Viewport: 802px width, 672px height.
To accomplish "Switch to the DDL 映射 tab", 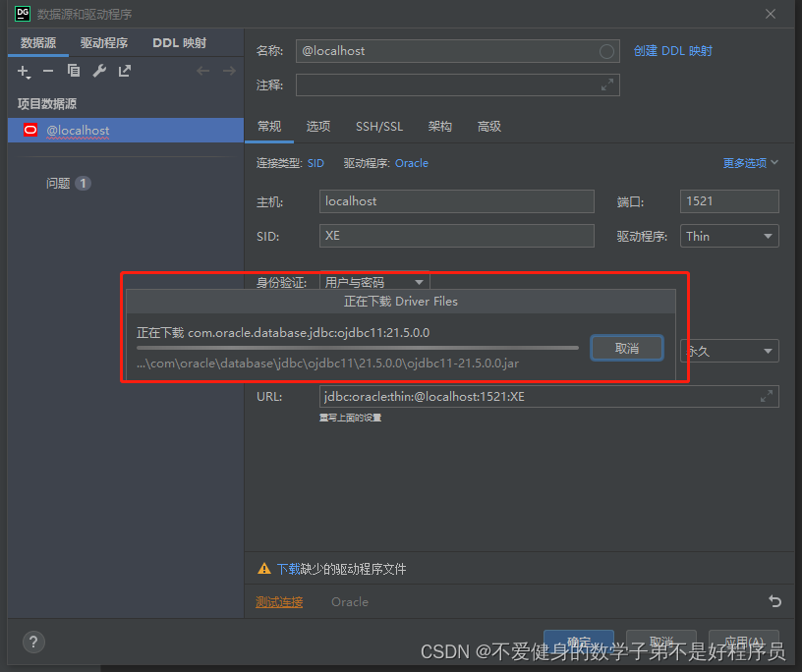I will click(x=179, y=43).
